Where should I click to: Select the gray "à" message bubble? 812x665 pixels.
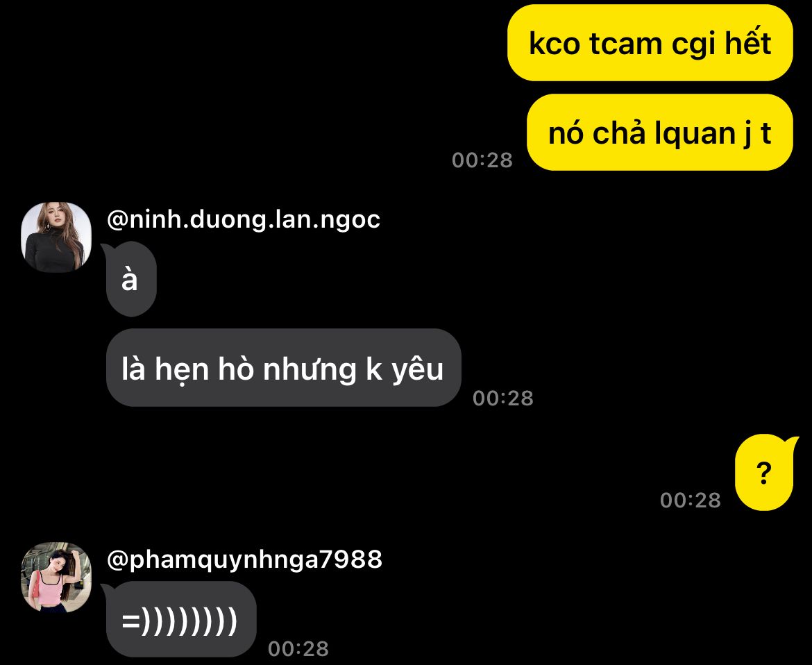coord(130,279)
